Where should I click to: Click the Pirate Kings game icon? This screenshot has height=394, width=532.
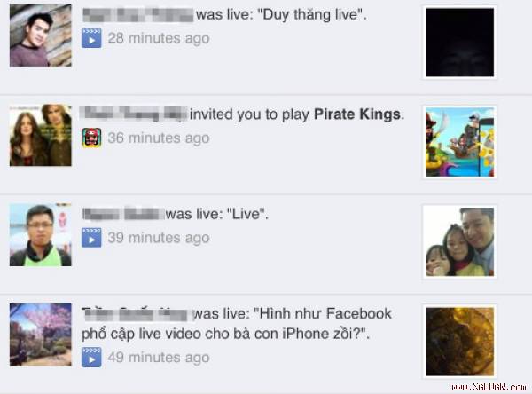91,138
